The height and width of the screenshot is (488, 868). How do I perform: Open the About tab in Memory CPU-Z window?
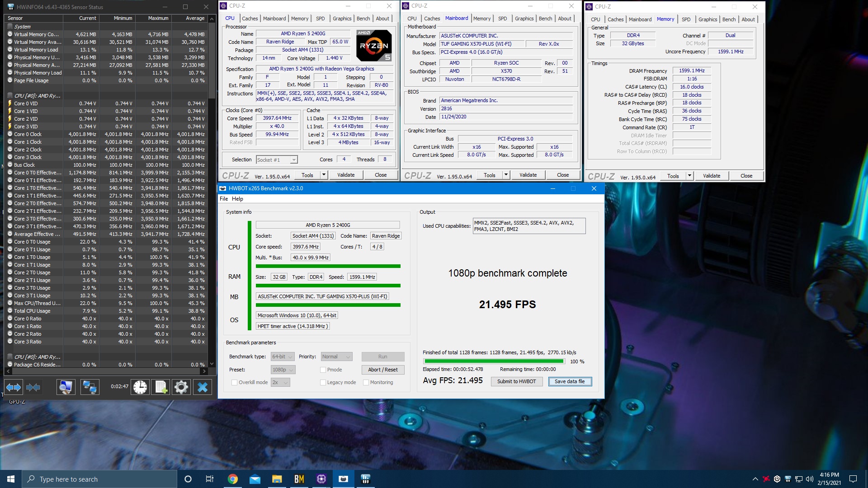click(748, 19)
